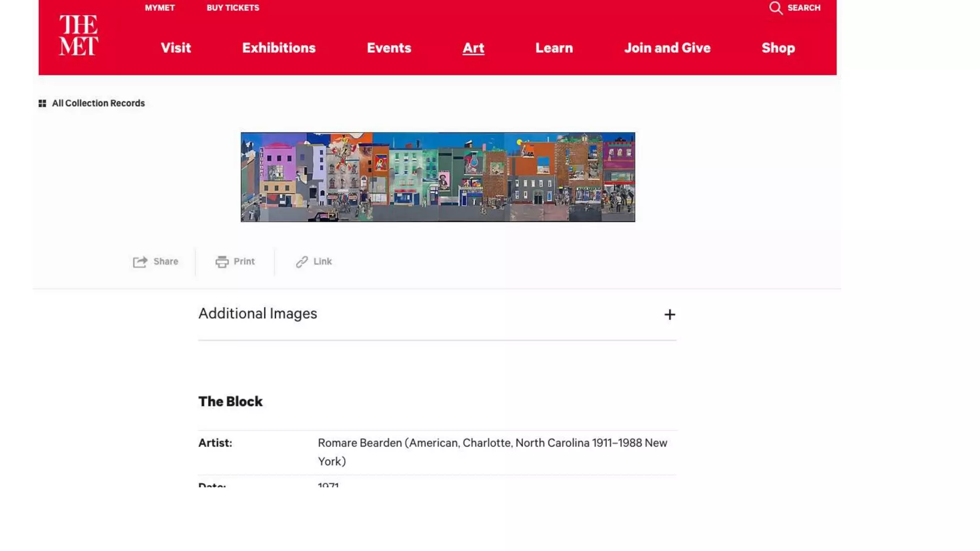Click the SEARCH text label
This screenshot has width=980, height=551.
pyautogui.click(x=803, y=8)
